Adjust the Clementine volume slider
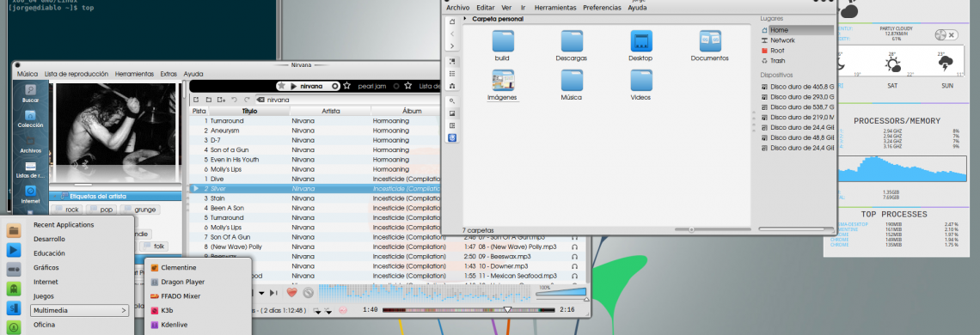The height and width of the screenshot is (335, 980). pyautogui.click(x=561, y=293)
